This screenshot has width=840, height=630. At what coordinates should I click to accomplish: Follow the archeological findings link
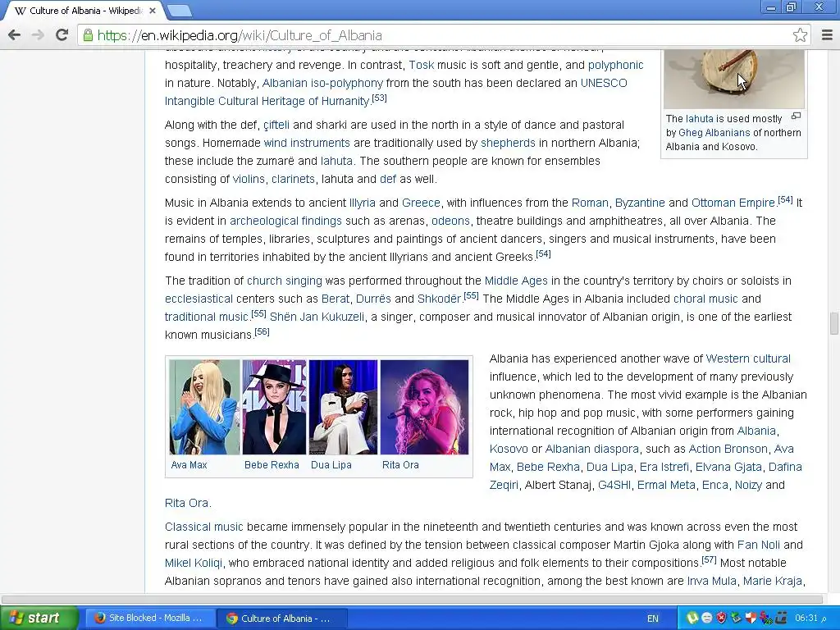(285, 221)
